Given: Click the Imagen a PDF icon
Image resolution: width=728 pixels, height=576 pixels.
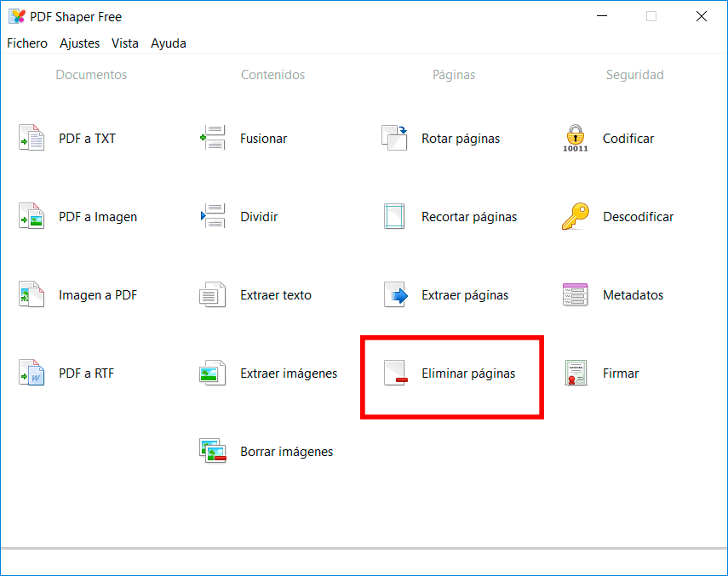Looking at the screenshot, I should [32, 294].
